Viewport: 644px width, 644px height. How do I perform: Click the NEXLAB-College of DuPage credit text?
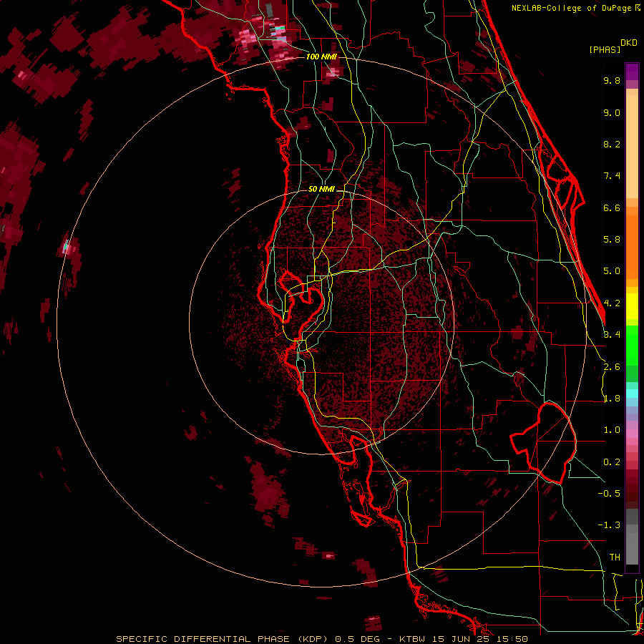click(x=571, y=8)
